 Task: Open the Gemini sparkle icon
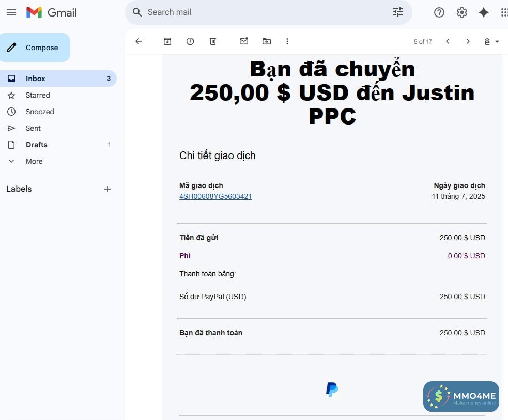click(483, 12)
